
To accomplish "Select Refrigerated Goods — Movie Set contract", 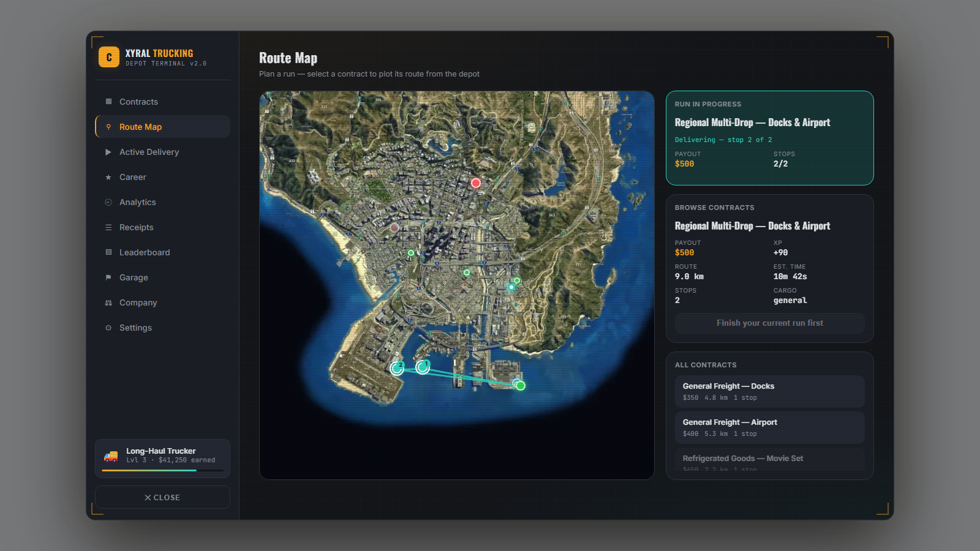I will [770, 460].
